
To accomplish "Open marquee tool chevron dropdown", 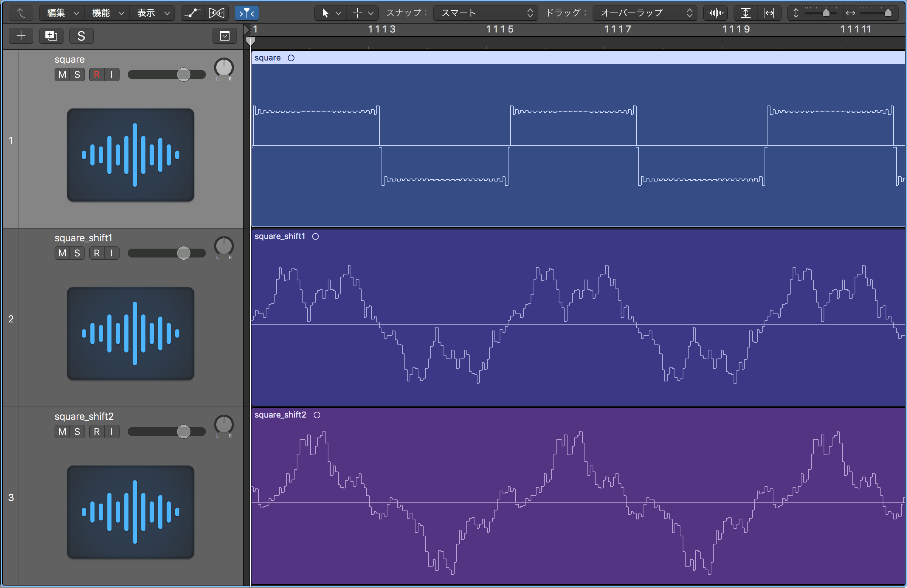I will pyautogui.click(x=370, y=13).
